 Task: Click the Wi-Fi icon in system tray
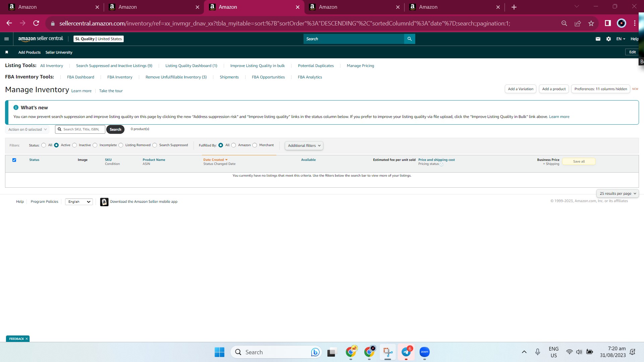(x=569, y=352)
